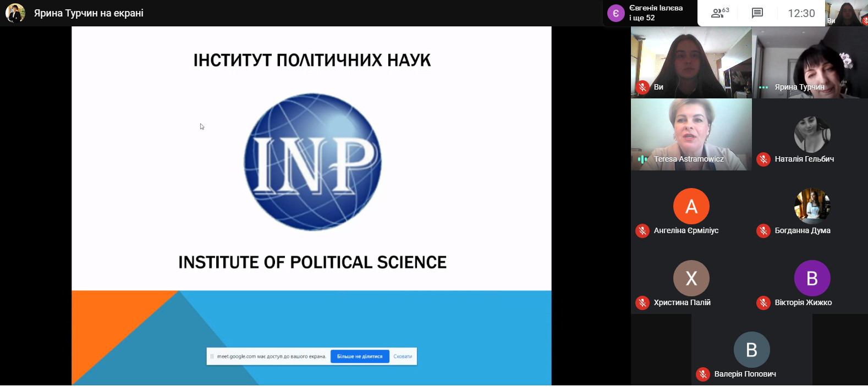This screenshot has width=868, height=392.
Task: Click the muted mic icon beside Вікторія Жижко
Action: point(763,303)
